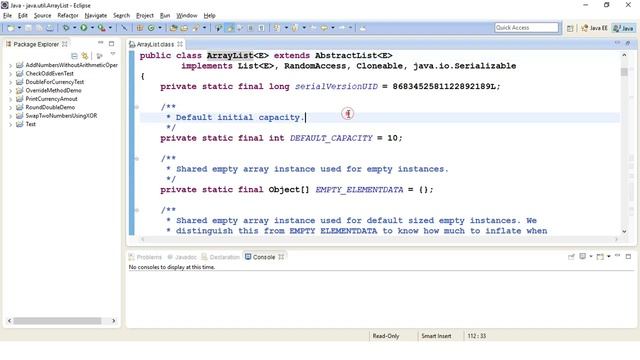Viewport: 640px width, 360px height.
Task: Open the File menu
Action: pos(7,16)
